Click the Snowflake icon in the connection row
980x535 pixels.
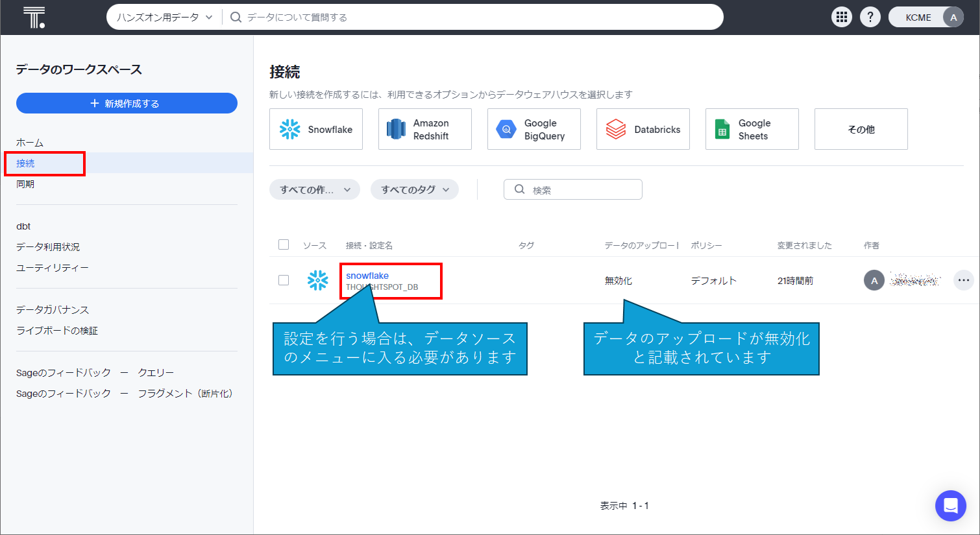tap(317, 280)
